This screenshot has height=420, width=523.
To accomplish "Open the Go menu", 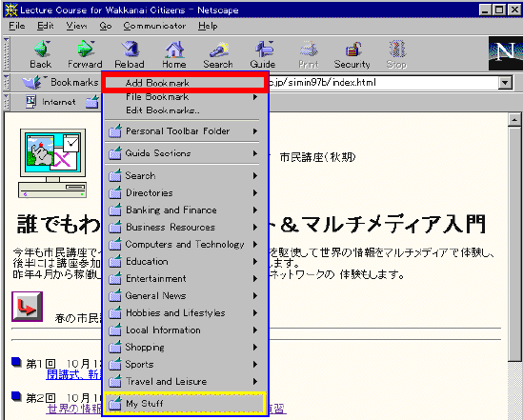I will [106, 26].
